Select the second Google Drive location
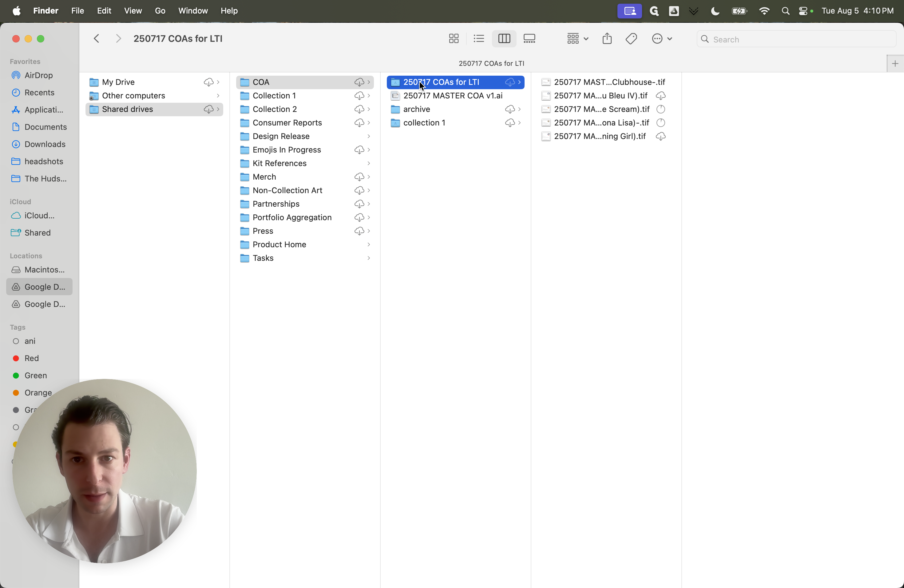The width and height of the screenshot is (904, 588). 39,304
